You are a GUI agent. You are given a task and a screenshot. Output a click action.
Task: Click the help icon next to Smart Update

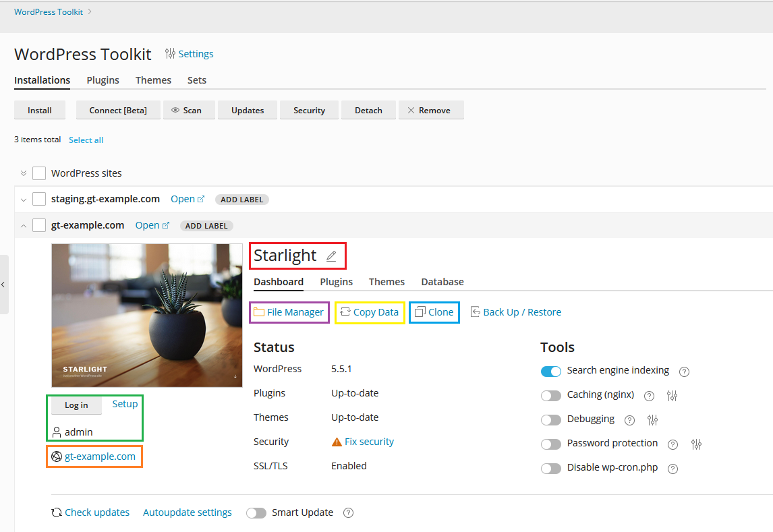tap(348, 513)
